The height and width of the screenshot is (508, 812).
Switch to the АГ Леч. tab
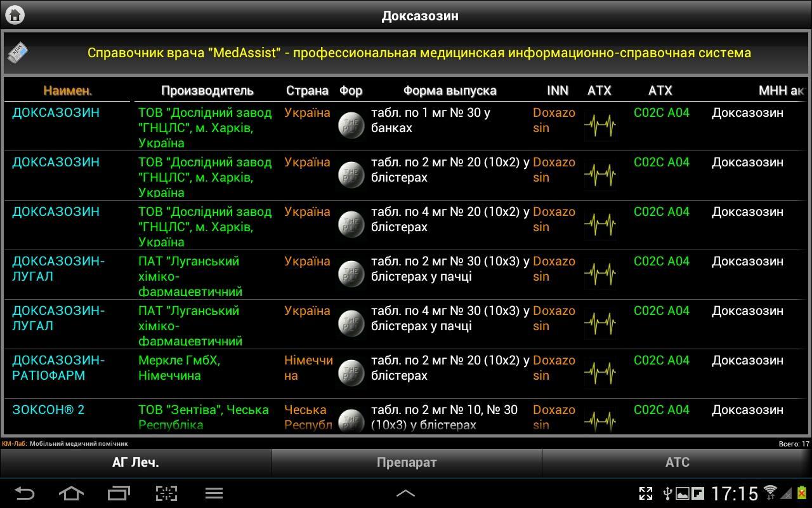[x=135, y=462]
